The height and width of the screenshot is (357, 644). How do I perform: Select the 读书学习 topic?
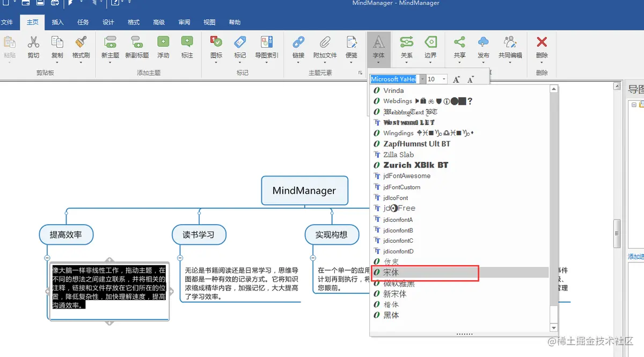click(x=199, y=235)
